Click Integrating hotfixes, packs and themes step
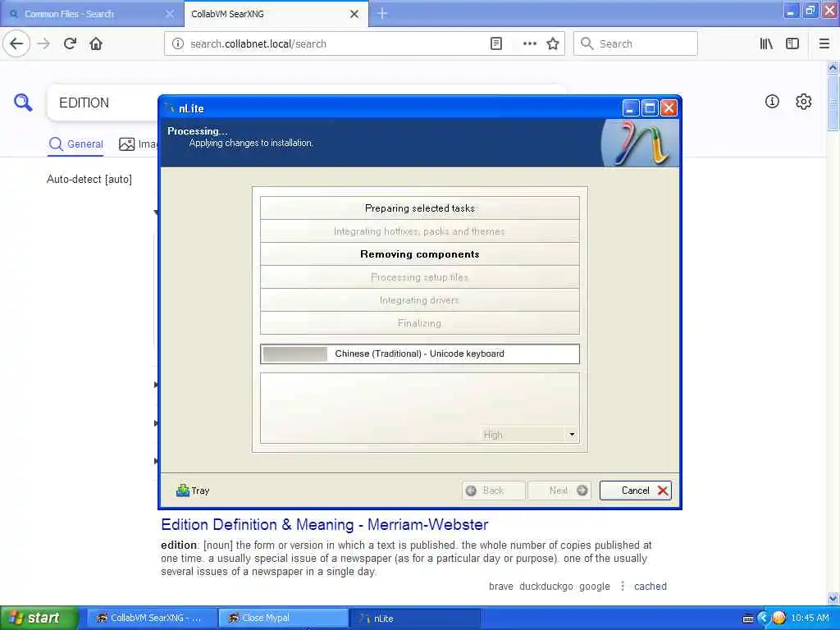Screen dimensions: 840x630 coord(419,231)
